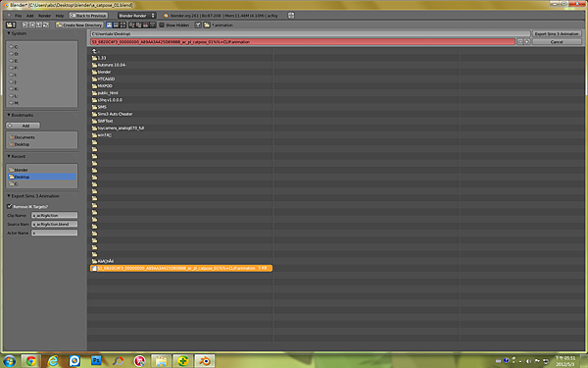Image resolution: width=588 pixels, height=368 pixels.
Task: Collapse the Recent panel
Action: point(9,156)
